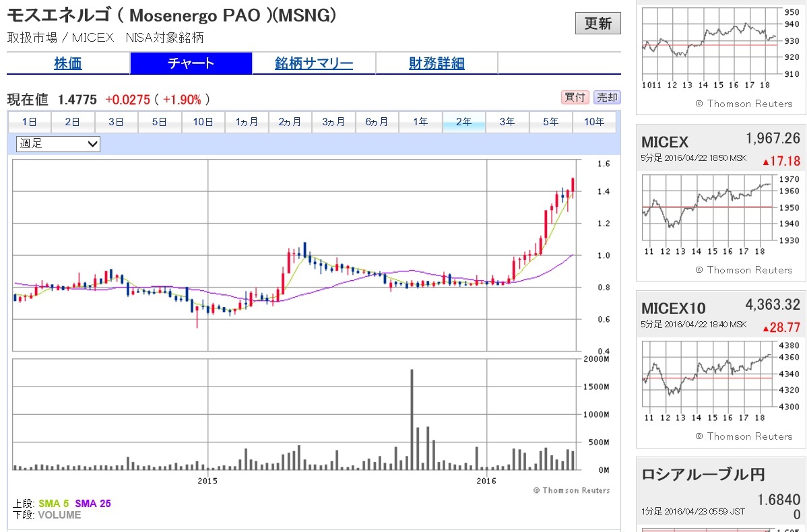Screen dimensions: 807x532
Task: Click the ruble-yen rate 1.6840
Action: coord(779,500)
